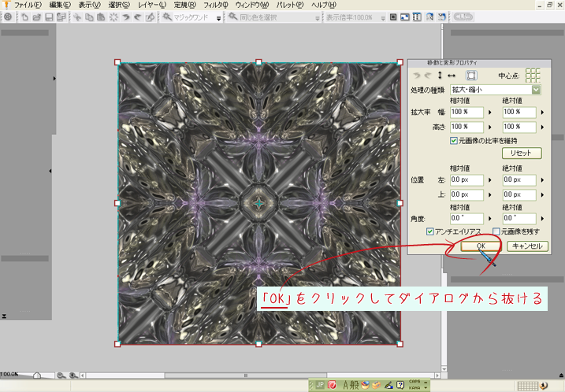
Task: Open the レイヤー menu
Action: point(151,5)
